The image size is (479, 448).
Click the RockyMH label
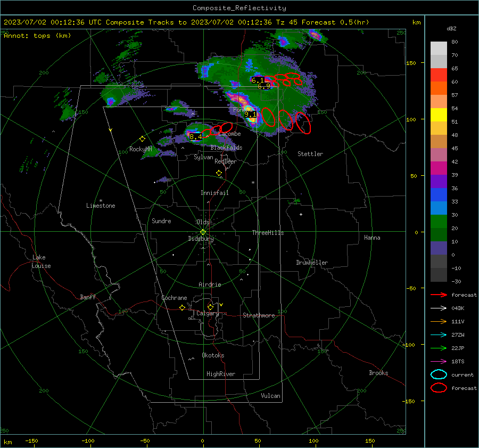[x=141, y=149]
